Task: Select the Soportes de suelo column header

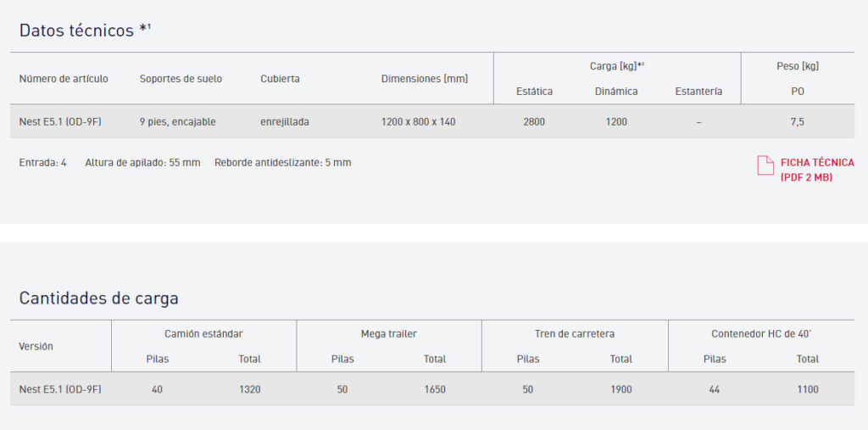Action: tap(181, 79)
